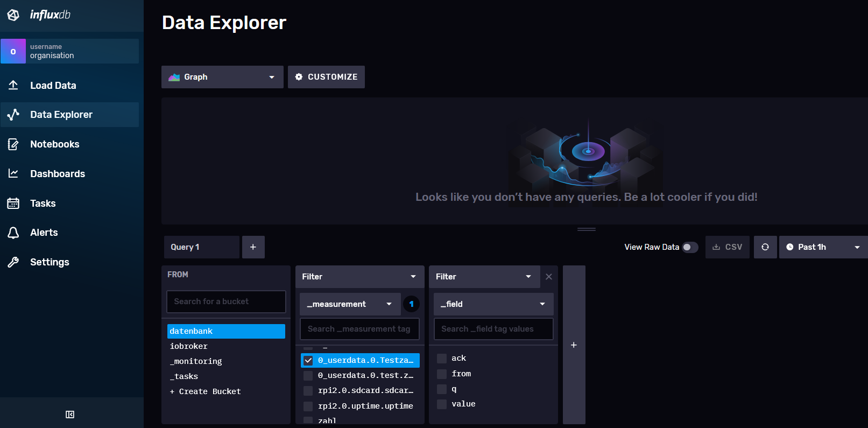
Task: Click the CUSTOMIZE button
Action: pyautogui.click(x=326, y=77)
